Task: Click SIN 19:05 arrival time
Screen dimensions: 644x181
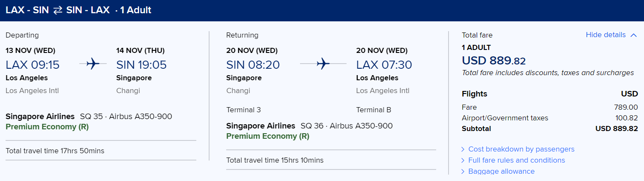Action: (x=141, y=65)
